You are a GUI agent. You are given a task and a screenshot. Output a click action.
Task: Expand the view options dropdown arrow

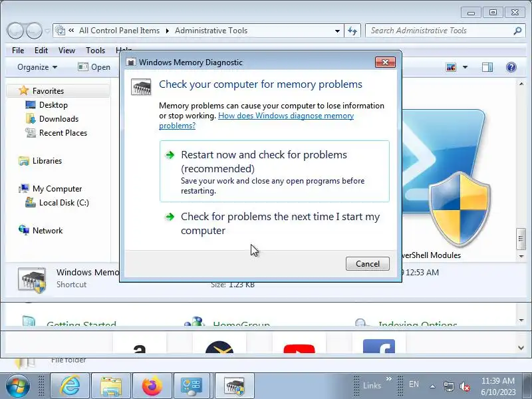coord(465,67)
